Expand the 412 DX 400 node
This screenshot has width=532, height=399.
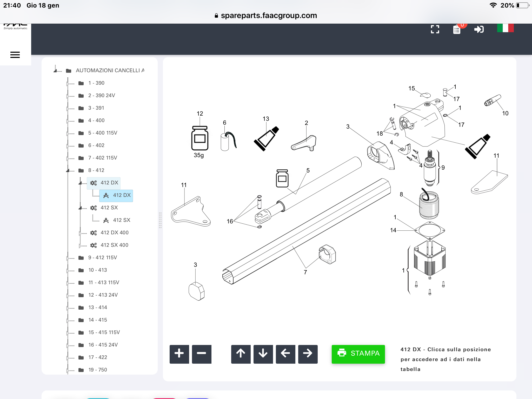80,233
